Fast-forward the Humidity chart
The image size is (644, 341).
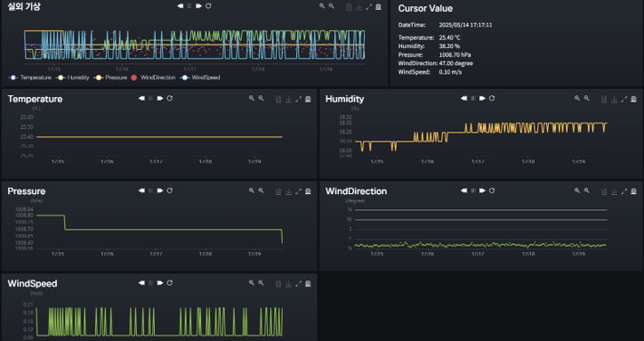pyautogui.click(x=483, y=98)
